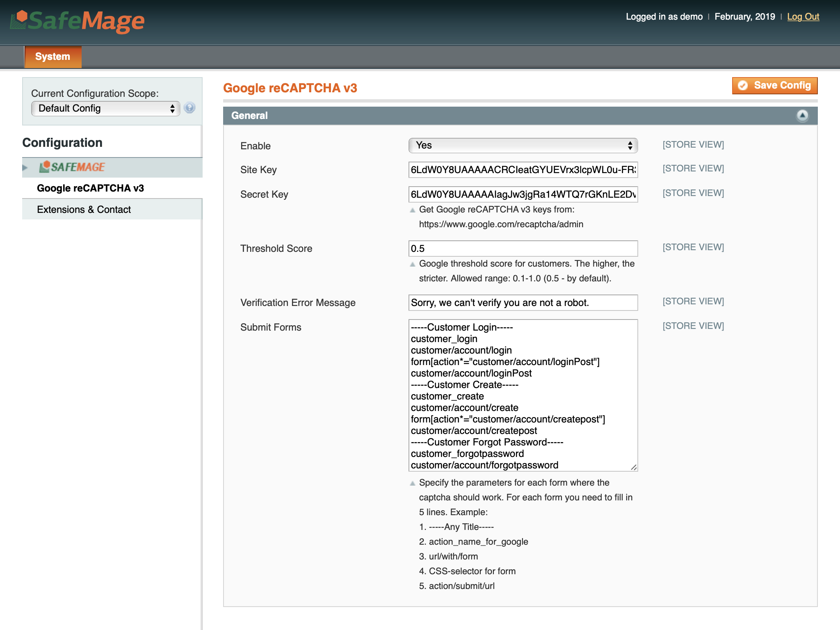Click the Submit Forms label
This screenshot has height=630, width=840.
point(271,327)
